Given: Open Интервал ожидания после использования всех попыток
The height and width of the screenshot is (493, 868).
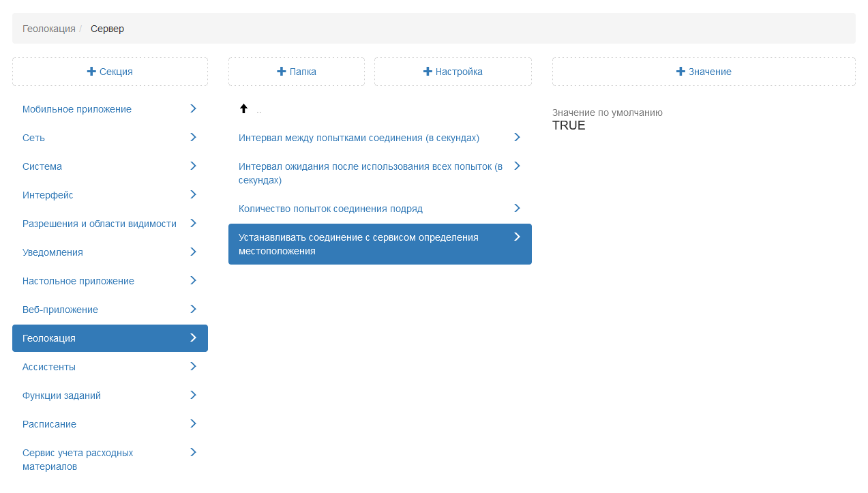Looking at the screenshot, I should (370, 173).
